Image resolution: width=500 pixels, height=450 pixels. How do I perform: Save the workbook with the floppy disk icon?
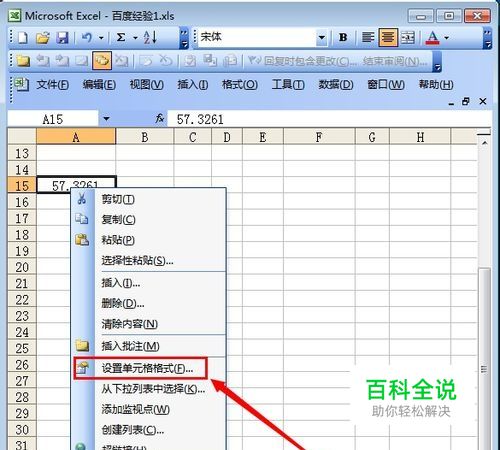click(x=62, y=38)
